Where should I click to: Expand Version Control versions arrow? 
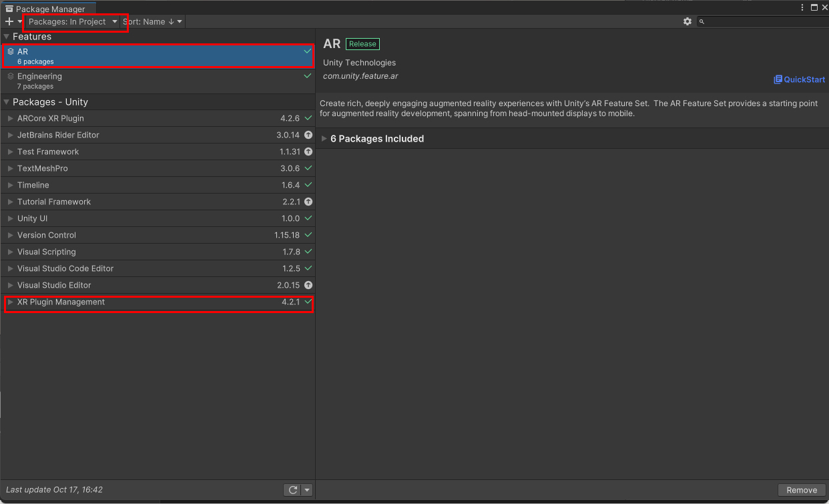(10, 235)
